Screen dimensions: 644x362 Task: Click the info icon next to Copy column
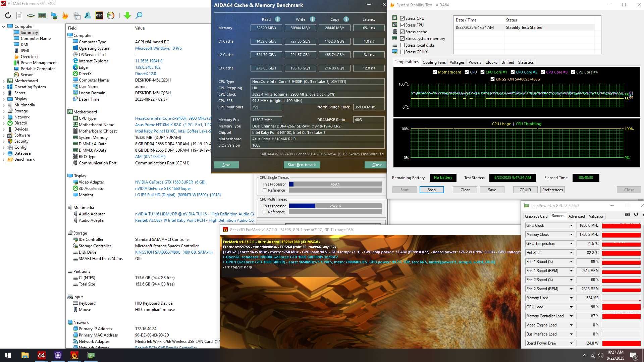click(346, 19)
